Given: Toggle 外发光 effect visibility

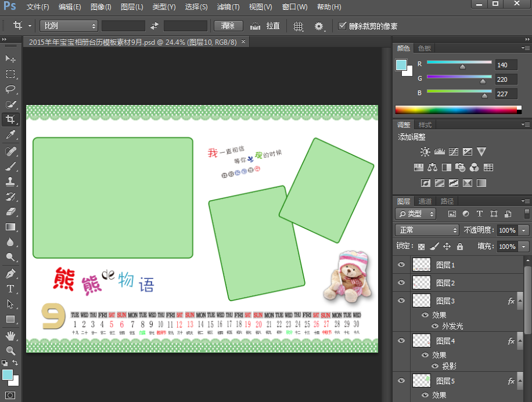Looking at the screenshot, I should tap(435, 326).
